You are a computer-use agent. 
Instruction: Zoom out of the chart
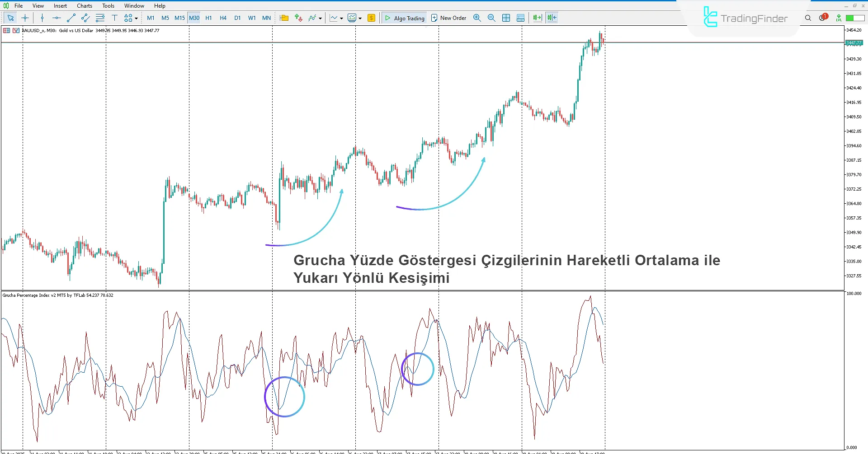491,18
